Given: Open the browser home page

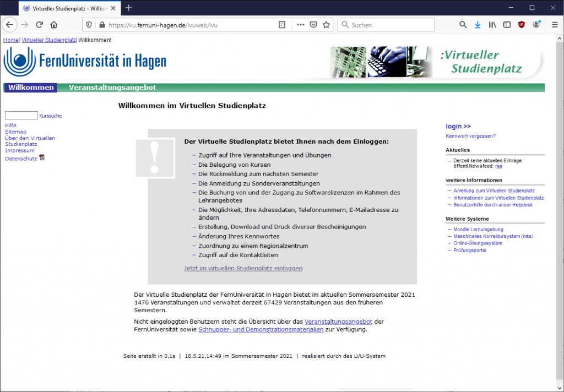Looking at the screenshot, I should point(54,25).
